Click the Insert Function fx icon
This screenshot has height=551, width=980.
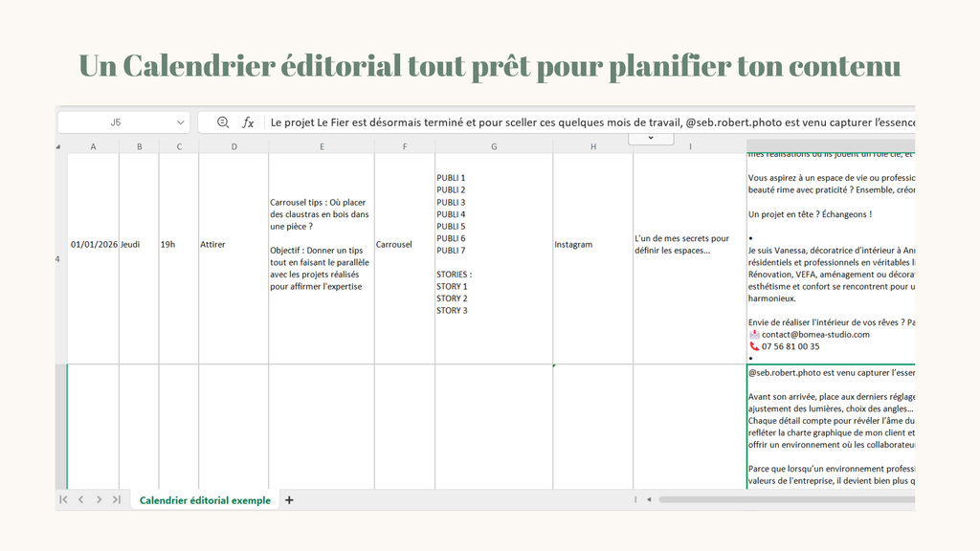pyautogui.click(x=249, y=121)
